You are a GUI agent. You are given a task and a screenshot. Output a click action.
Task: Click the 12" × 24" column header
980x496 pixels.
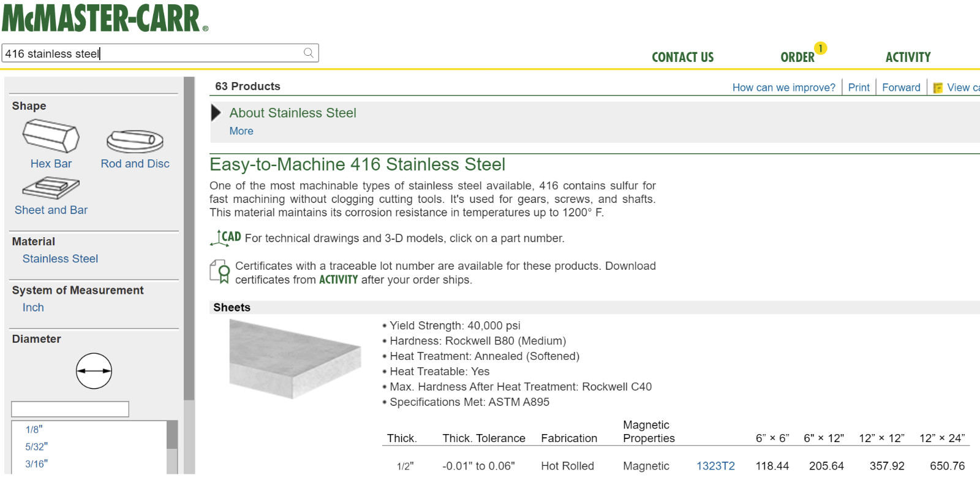942,438
